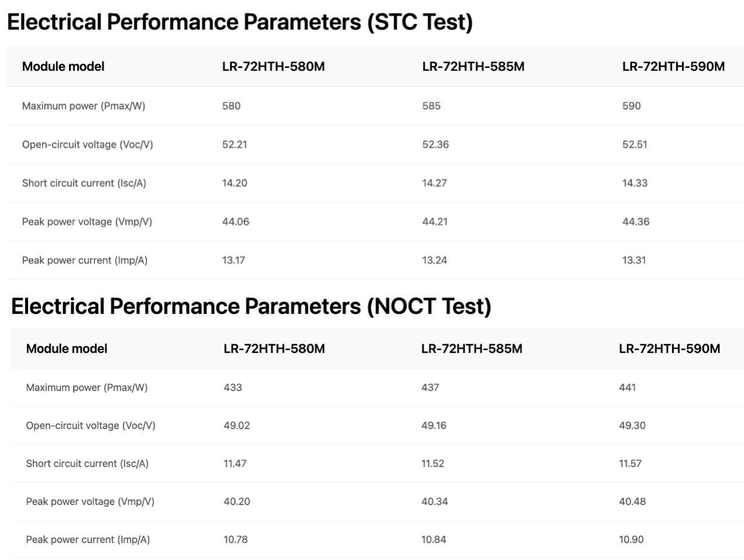Select LR-72HTH-580M header in NOCT table
This screenshot has width=744, height=560.
pos(274,349)
